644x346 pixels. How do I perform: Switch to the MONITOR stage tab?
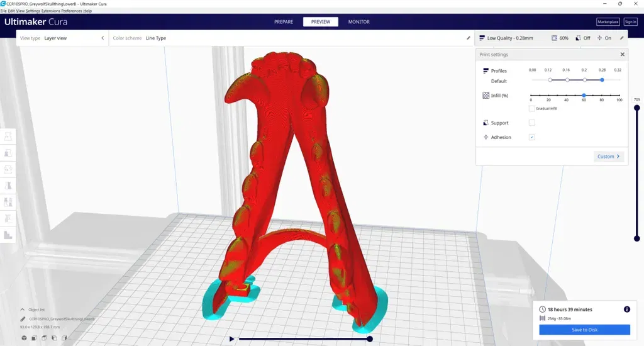coord(359,22)
